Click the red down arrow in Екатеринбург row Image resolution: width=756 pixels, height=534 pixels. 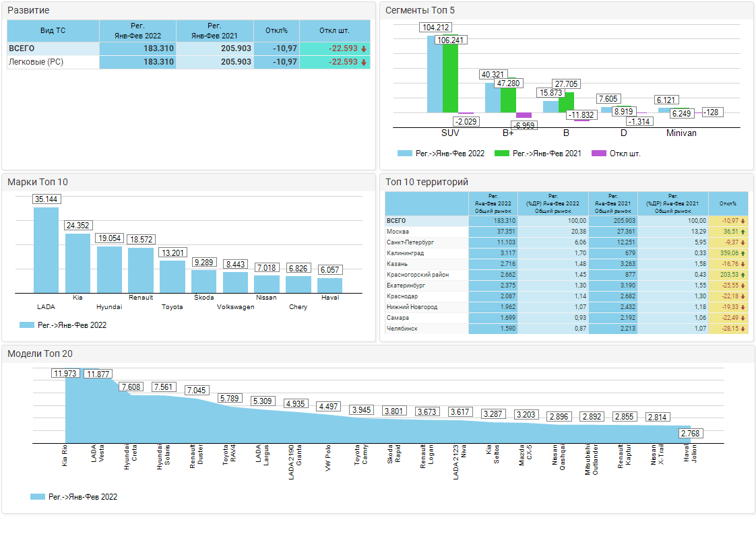743,286
